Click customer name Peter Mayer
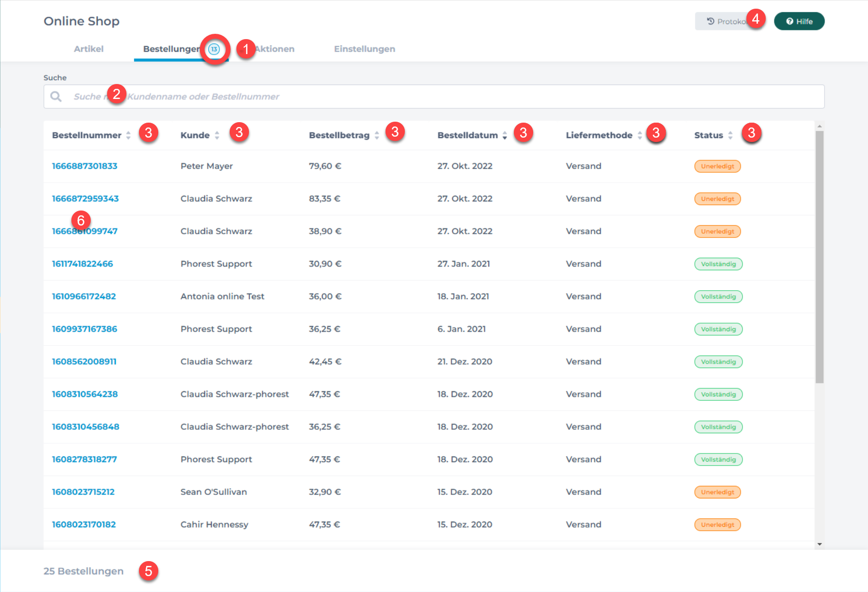Screen dimensions: 868x592 click(x=207, y=166)
